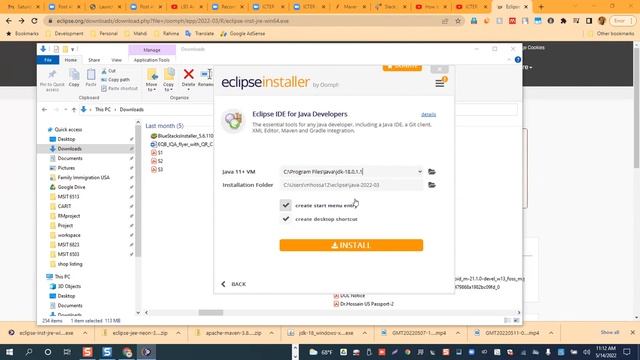This screenshot has height=360, width=640.
Task: Select Downloads in Quick access list
Action: point(69,149)
